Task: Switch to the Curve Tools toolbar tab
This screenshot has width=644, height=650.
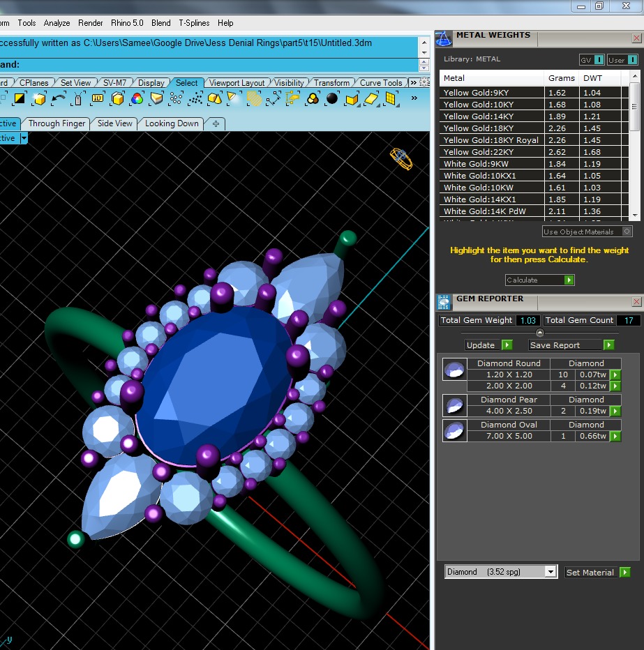Action: point(381,82)
